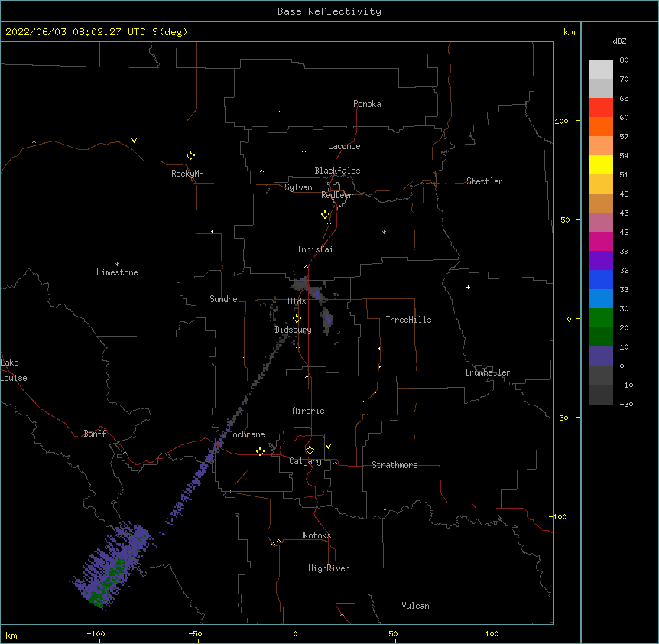659x644 pixels.
Task: Click the yellow marker above RockyMH
Action: [190, 155]
